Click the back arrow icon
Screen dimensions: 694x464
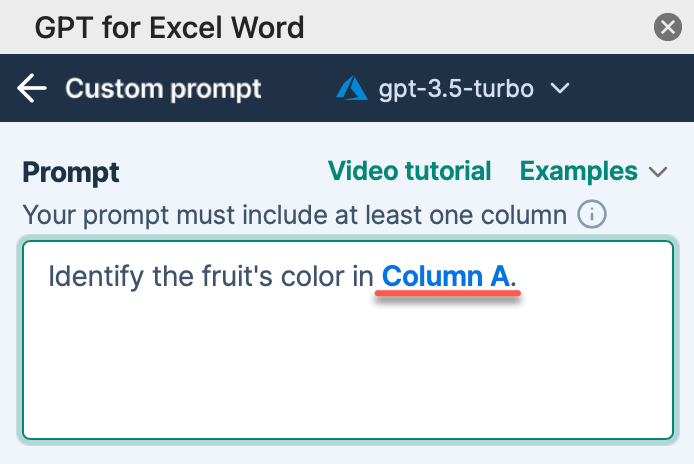click(32, 88)
